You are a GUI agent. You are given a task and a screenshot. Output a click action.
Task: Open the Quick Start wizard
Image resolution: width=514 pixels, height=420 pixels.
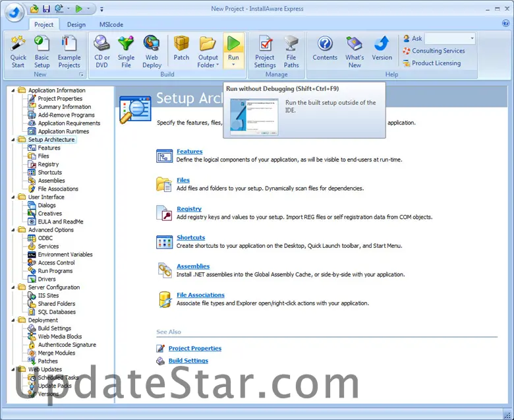(18, 52)
